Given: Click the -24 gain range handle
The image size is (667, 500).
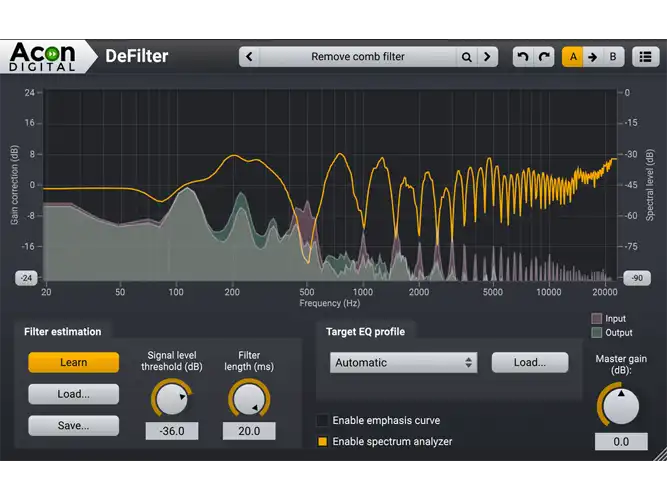Looking at the screenshot, I should (x=26, y=278).
